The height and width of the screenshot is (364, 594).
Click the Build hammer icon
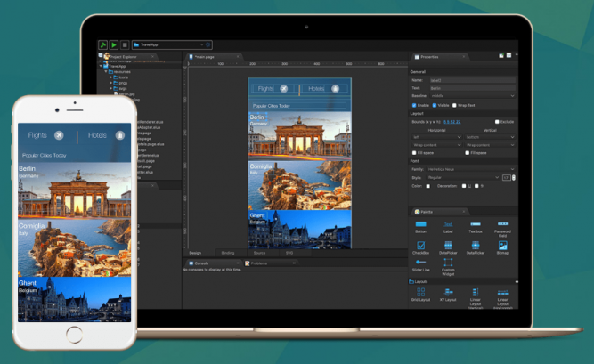[x=103, y=44]
